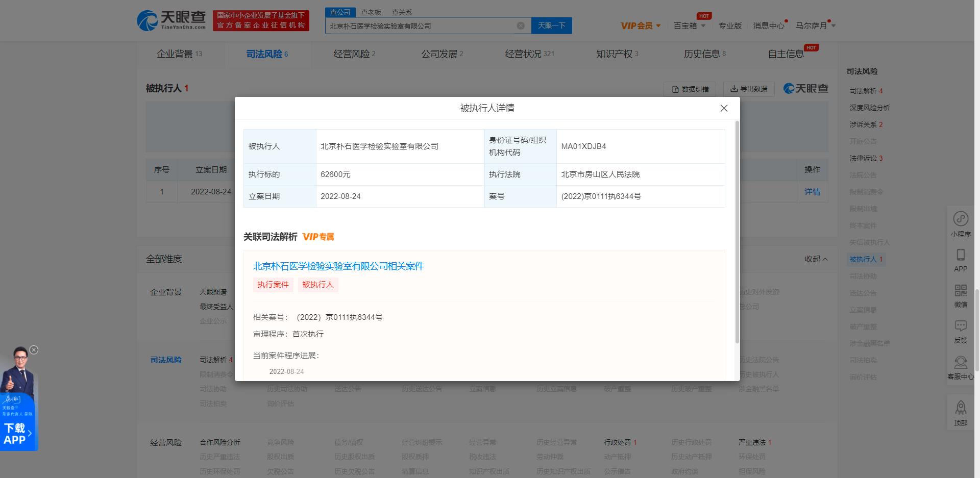Viewport: 980px width, 478px height.
Task: Click 详情 link in table row
Action: point(812,192)
